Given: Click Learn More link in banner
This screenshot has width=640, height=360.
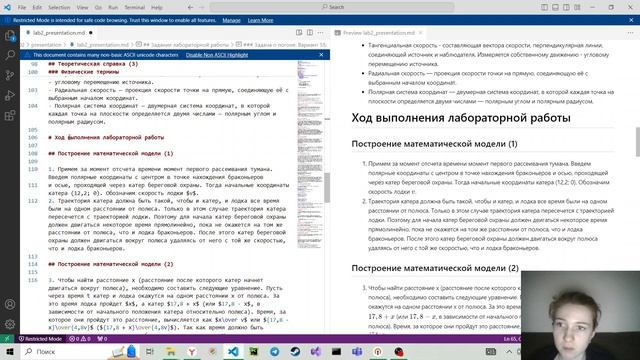Looking at the screenshot, I should [x=260, y=20].
